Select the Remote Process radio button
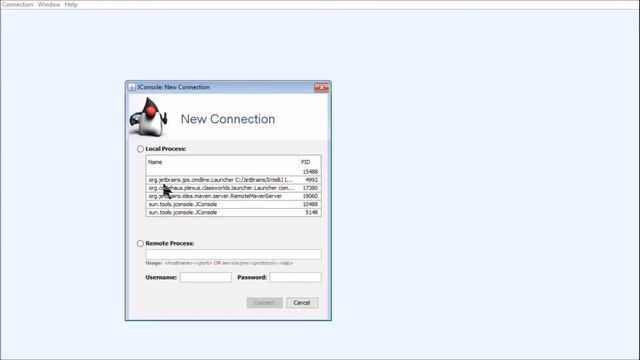Screen dimensions: 640x360 point(140,243)
